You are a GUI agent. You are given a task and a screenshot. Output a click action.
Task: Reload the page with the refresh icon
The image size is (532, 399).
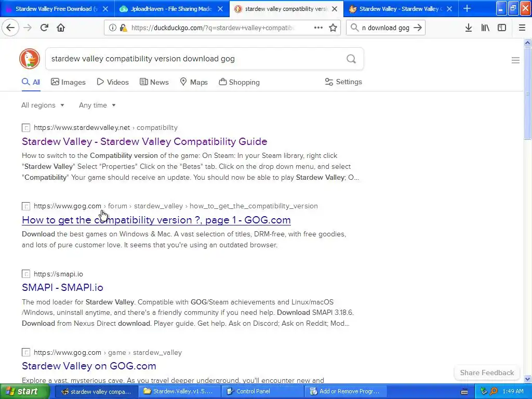44,28
